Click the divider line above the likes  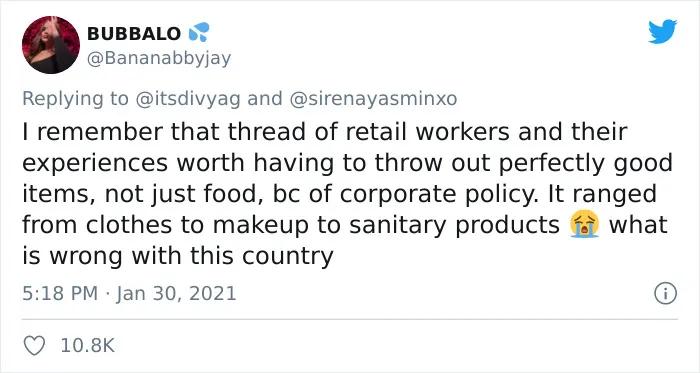pos(350,319)
